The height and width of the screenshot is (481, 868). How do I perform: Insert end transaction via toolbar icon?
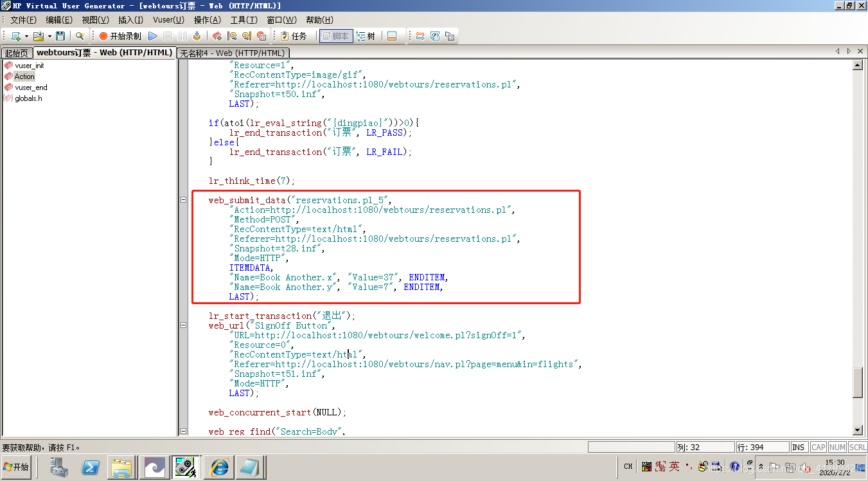[x=247, y=36]
